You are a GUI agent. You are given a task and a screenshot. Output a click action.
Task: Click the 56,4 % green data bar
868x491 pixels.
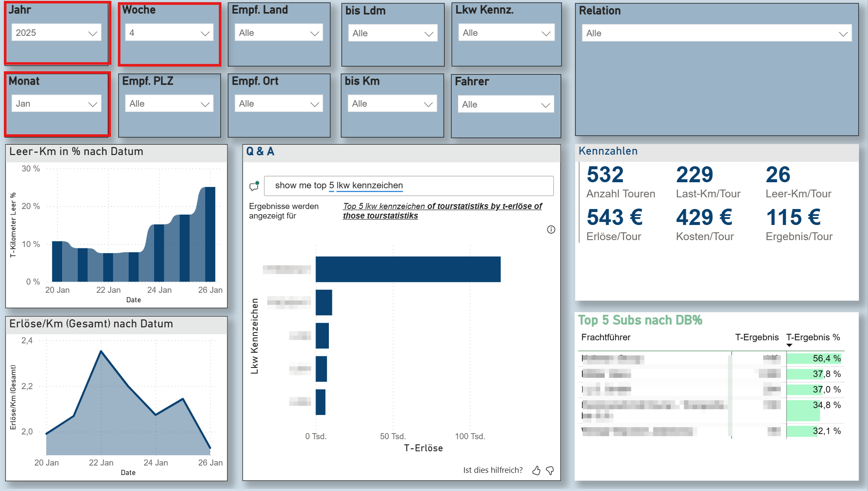814,358
